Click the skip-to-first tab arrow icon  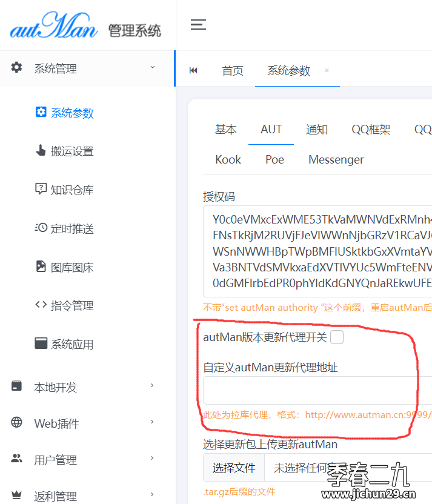pyautogui.click(x=193, y=70)
